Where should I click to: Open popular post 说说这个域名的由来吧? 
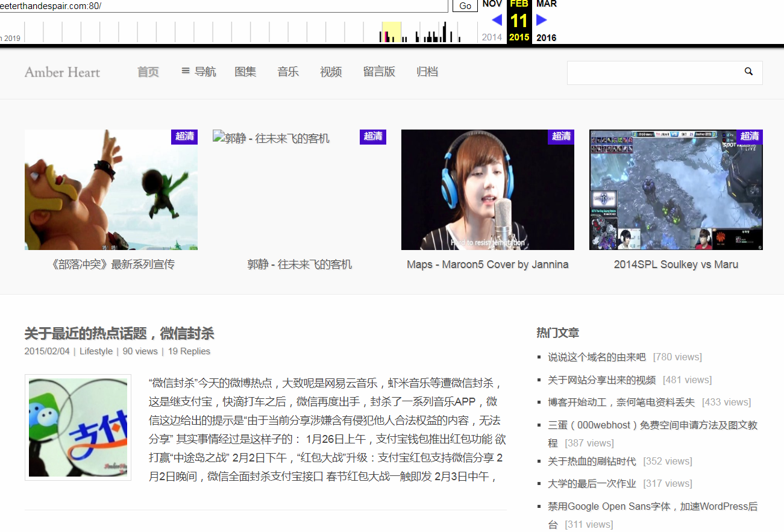coord(597,357)
